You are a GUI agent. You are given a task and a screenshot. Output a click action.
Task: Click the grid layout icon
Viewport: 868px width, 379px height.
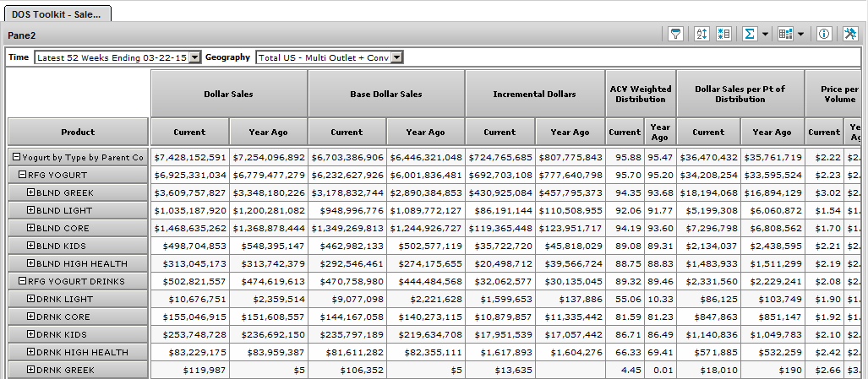click(x=785, y=34)
